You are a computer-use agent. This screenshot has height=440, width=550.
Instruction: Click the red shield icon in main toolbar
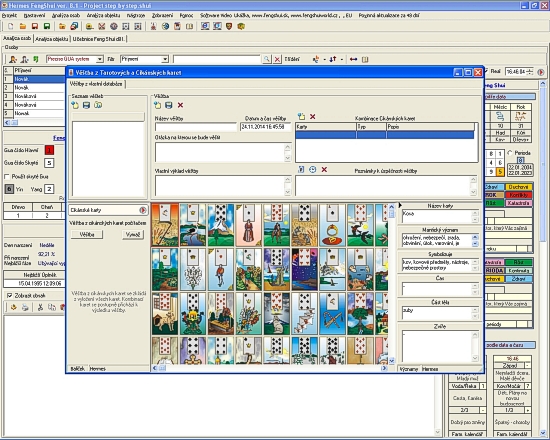[229, 26]
